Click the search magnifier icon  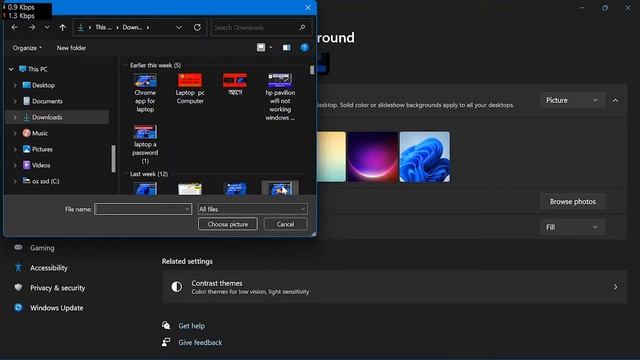(x=302, y=27)
